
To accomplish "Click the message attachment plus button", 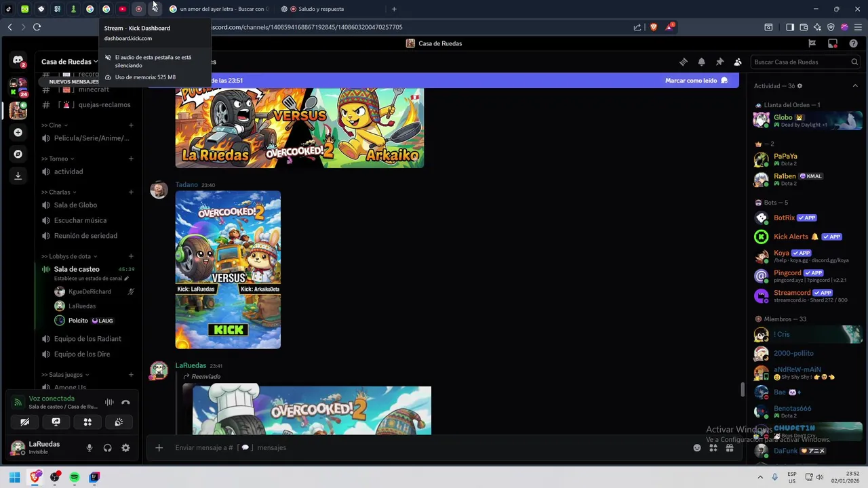I will tap(159, 447).
